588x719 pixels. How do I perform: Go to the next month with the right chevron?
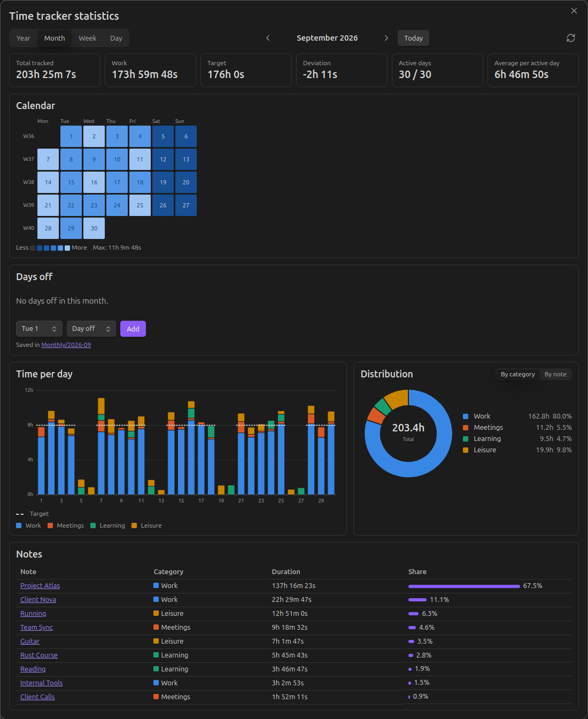[x=386, y=38]
